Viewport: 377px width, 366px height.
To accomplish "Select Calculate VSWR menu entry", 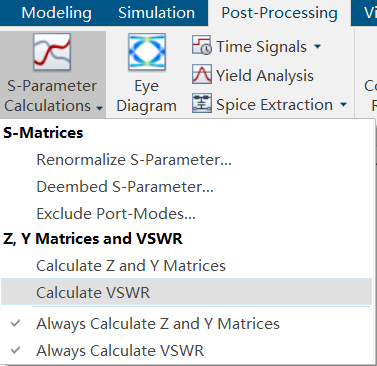I will click(x=186, y=292).
